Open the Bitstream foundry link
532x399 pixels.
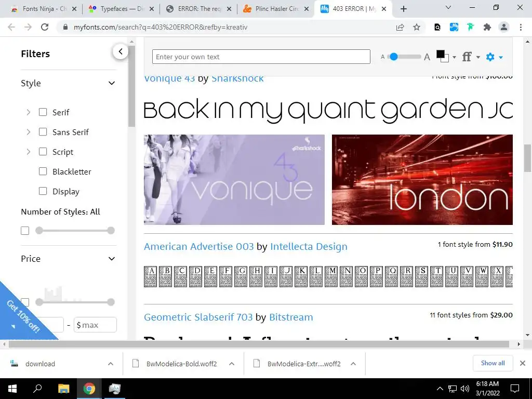(x=291, y=317)
